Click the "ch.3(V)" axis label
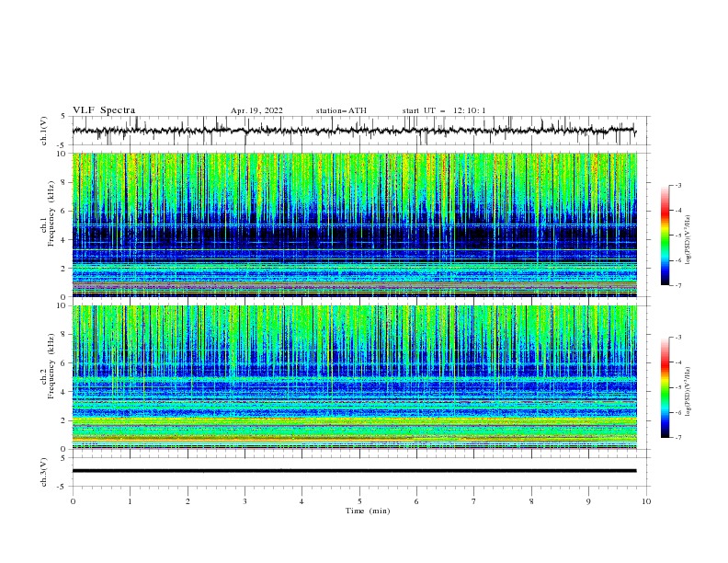 point(44,472)
